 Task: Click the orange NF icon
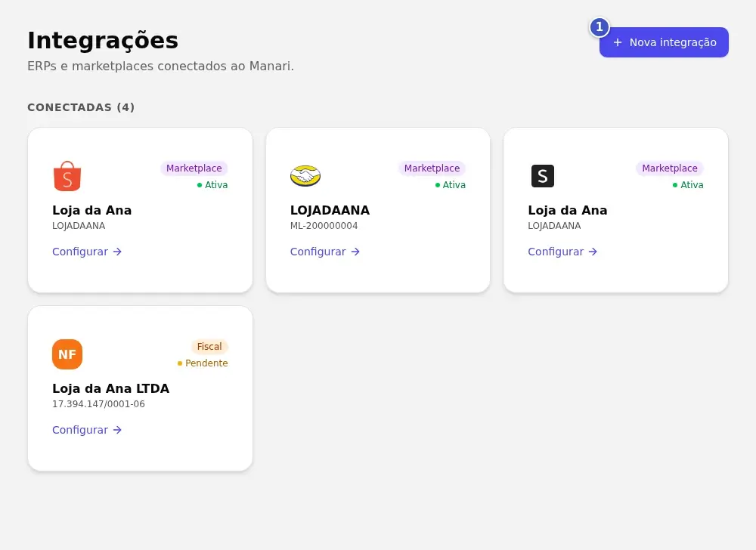click(x=67, y=354)
